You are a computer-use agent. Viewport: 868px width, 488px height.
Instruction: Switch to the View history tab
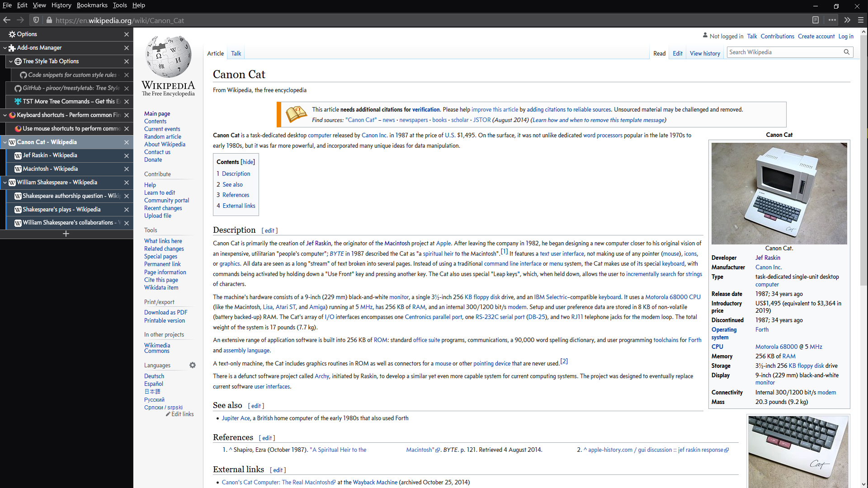click(x=704, y=53)
